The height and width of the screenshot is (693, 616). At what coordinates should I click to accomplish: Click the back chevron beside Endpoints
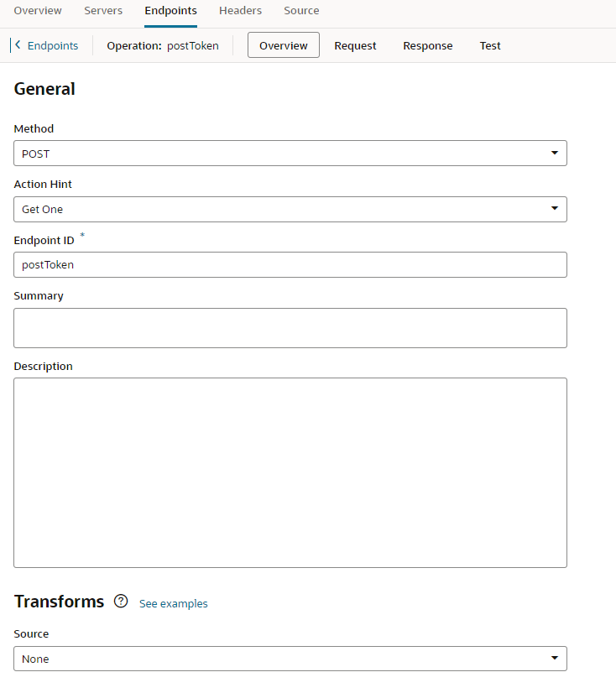(18, 45)
